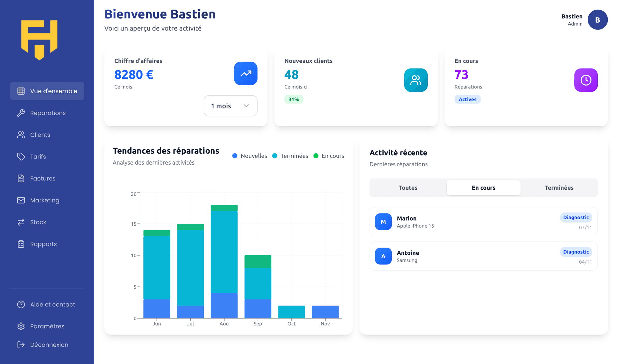Screen dimensions: 618x364
Task: Open Rapports via the clipboard icon
Action: (x=21, y=244)
